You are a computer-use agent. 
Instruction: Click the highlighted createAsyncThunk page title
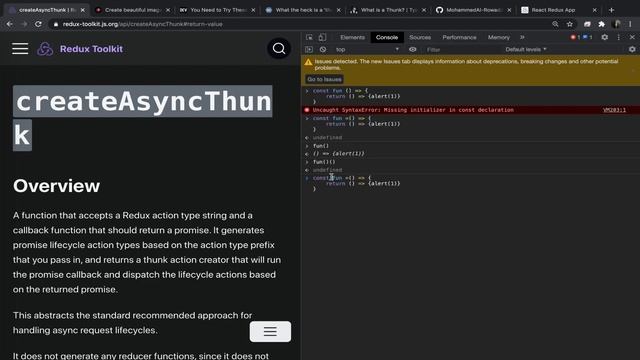[x=142, y=118]
